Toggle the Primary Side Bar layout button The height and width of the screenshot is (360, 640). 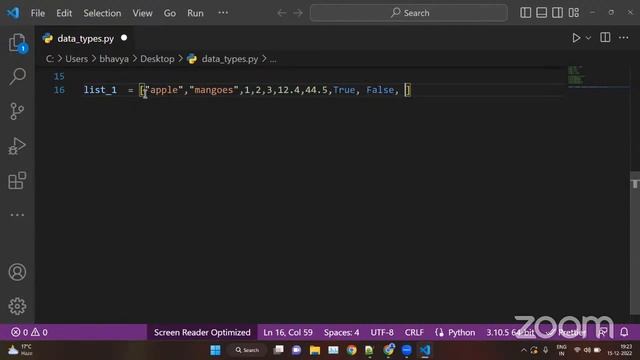526,13
